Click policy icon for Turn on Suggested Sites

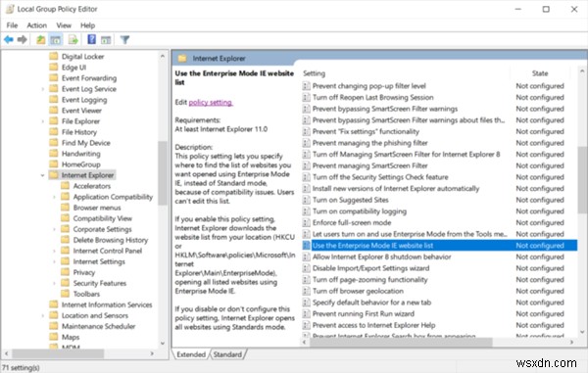click(306, 200)
